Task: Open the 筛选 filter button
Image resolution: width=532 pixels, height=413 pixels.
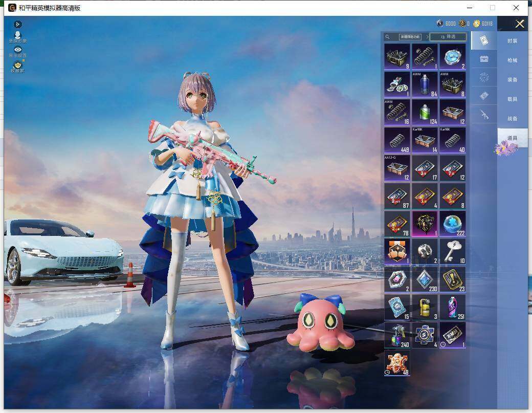Action: (x=448, y=37)
